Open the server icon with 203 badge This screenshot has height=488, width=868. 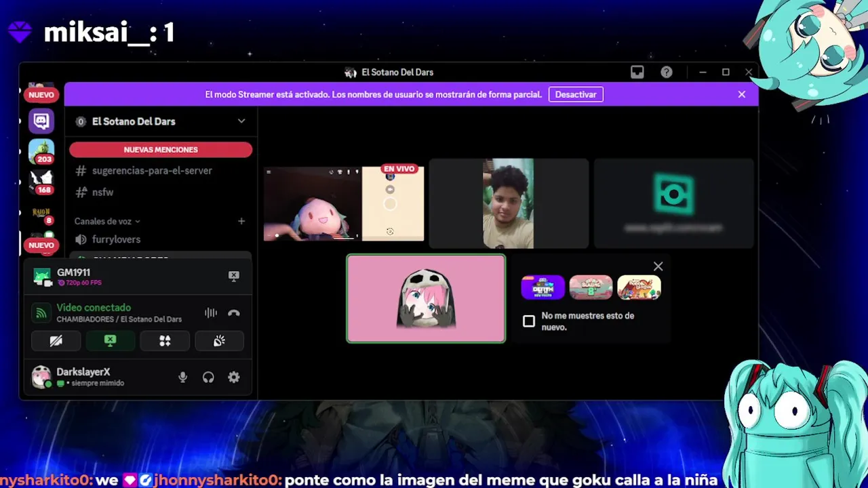41,151
